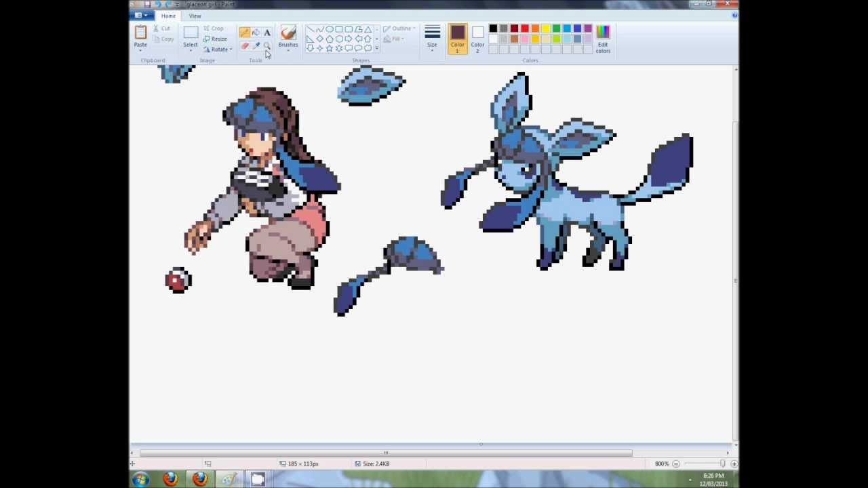This screenshot has height=488, width=868.
Task: Choose the Rectangle shape
Action: (339, 29)
